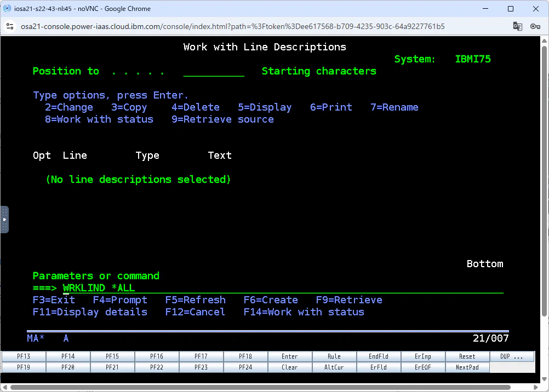Click the (No line descriptions selected) message
Screen dimensions: 549x392
[x=138, y=180]
